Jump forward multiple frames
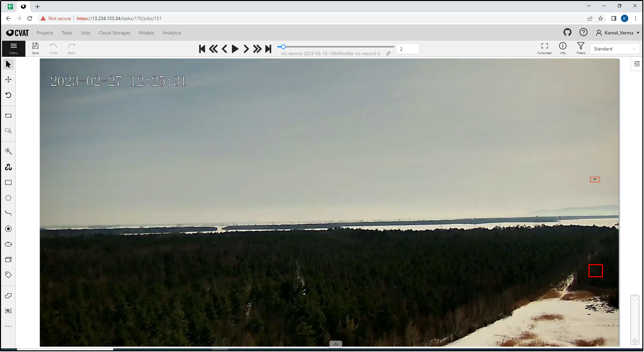The height and width of the screenshot is (352, 644). tap(257, 49)
